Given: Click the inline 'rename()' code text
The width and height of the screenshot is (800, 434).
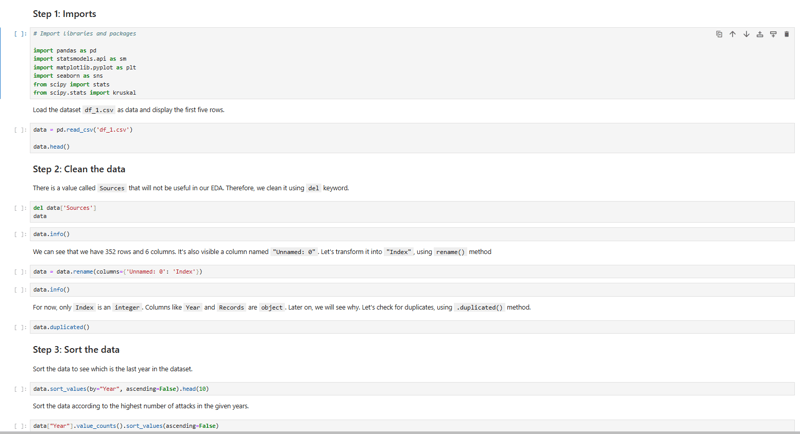Looking at the screenshot, I should (451, 252).
